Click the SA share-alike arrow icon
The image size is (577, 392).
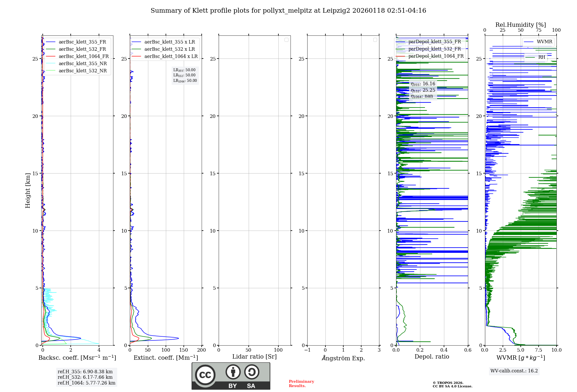252,372
